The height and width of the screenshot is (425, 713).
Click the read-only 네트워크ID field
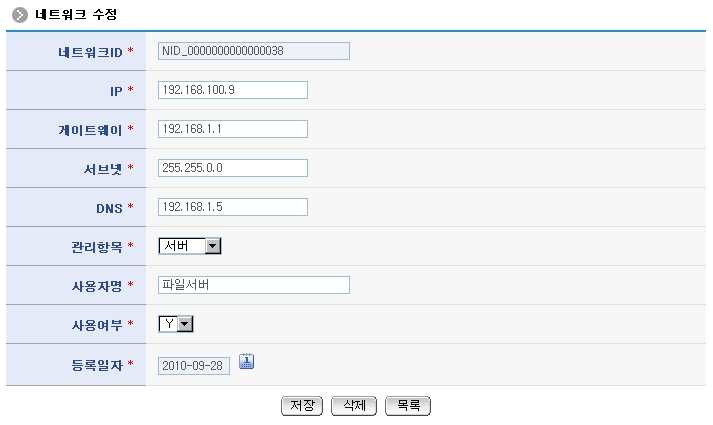tap(254, 51)
